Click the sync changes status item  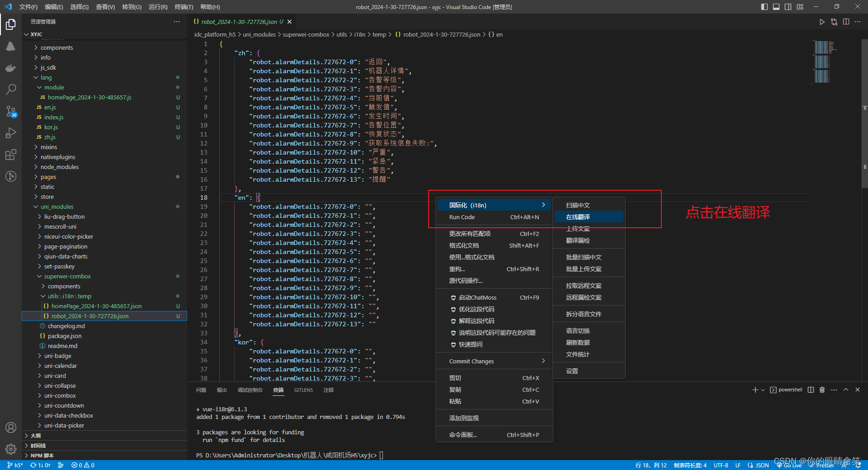[40, 465]
